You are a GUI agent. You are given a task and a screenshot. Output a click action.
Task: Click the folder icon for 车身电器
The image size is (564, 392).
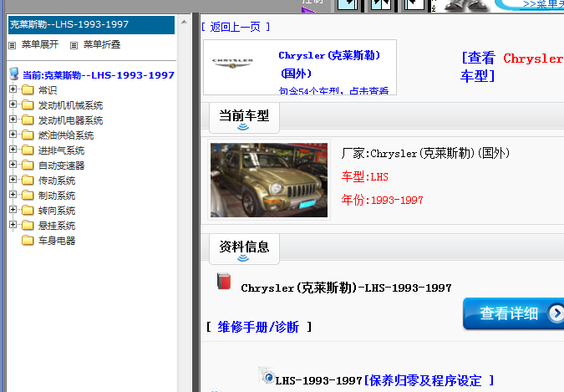click(28, 241)
